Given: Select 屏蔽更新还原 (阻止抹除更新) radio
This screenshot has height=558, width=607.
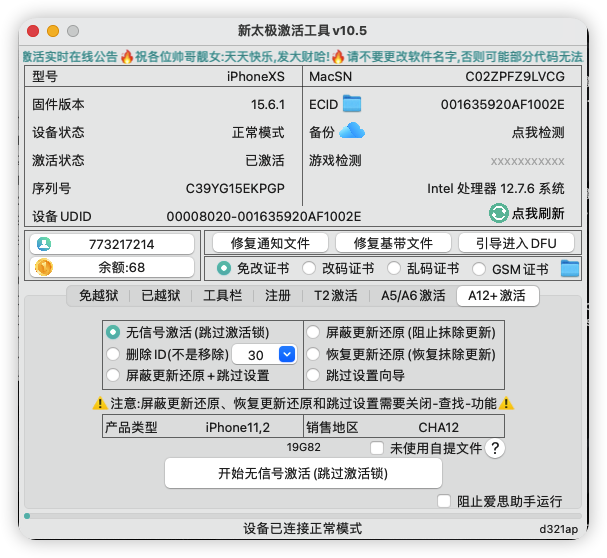Looking at the screenshot, I should click(313, 332).
